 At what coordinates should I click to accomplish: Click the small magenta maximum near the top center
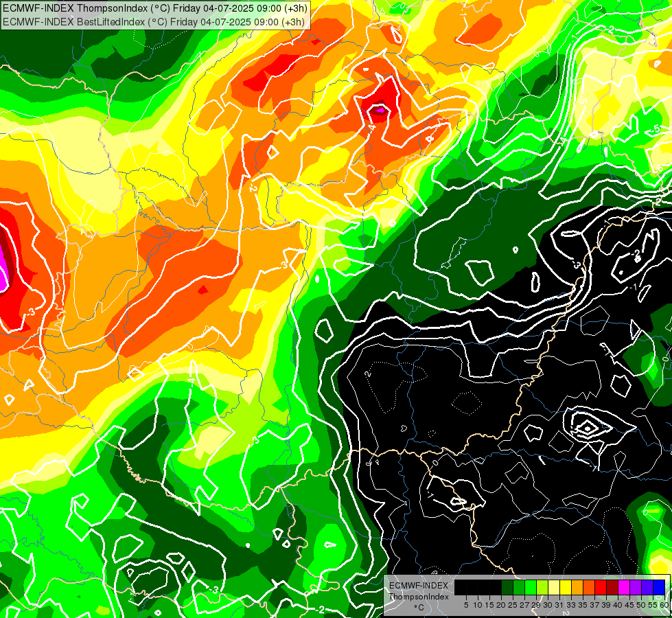click(379, 111)
